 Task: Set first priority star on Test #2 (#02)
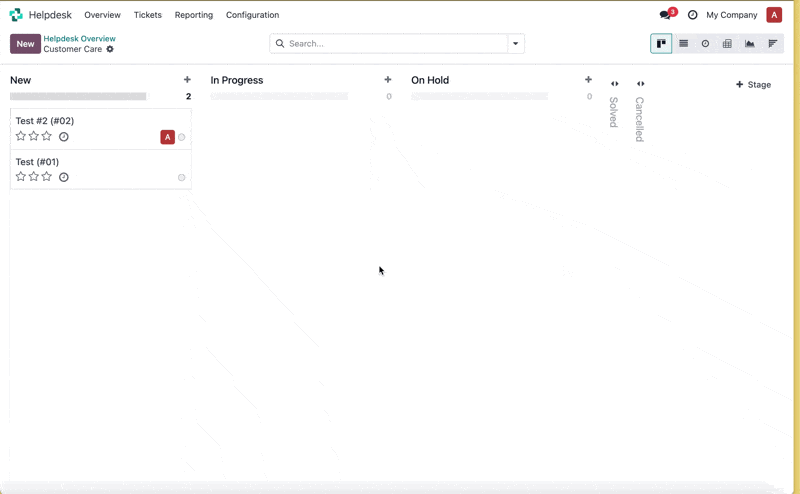20,136
